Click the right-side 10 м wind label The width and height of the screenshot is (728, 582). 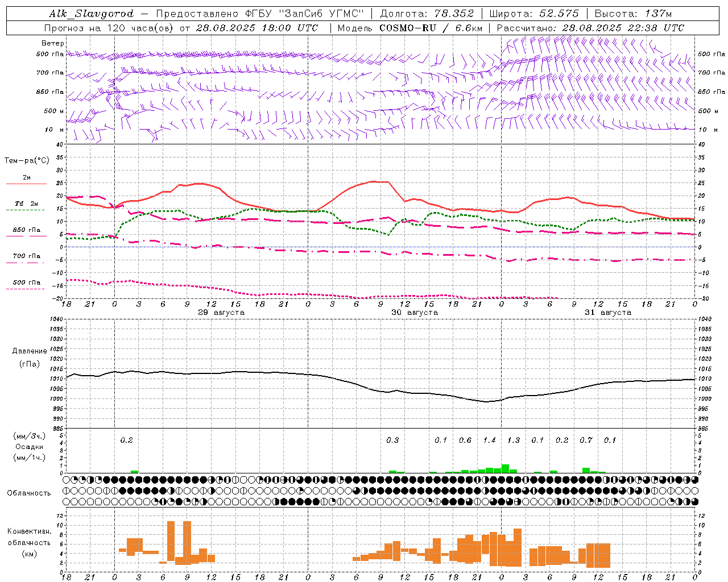click(708, 130)
